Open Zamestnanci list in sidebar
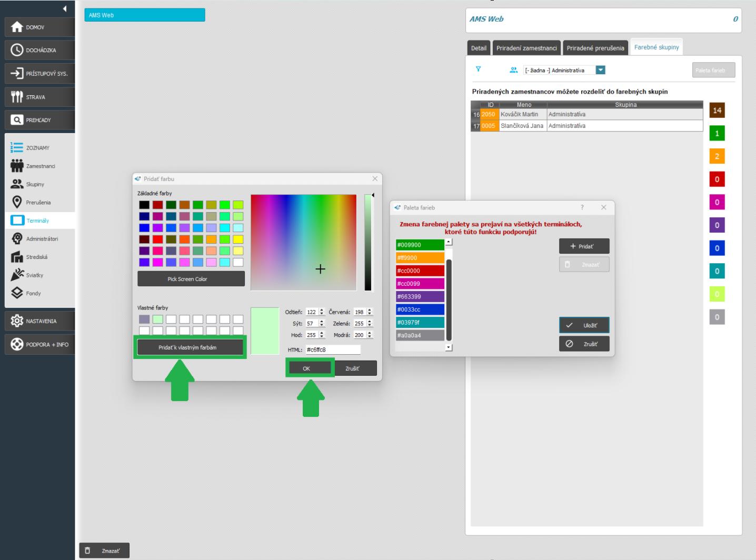 40,166
